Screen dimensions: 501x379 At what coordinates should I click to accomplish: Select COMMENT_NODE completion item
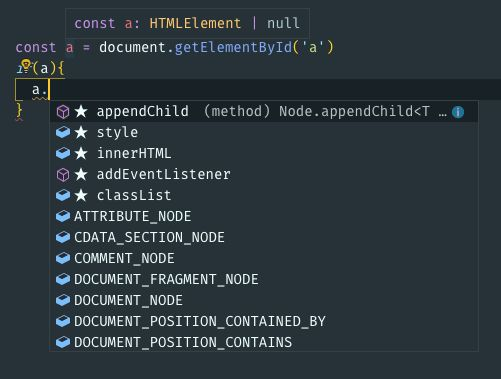coord(264,258)
